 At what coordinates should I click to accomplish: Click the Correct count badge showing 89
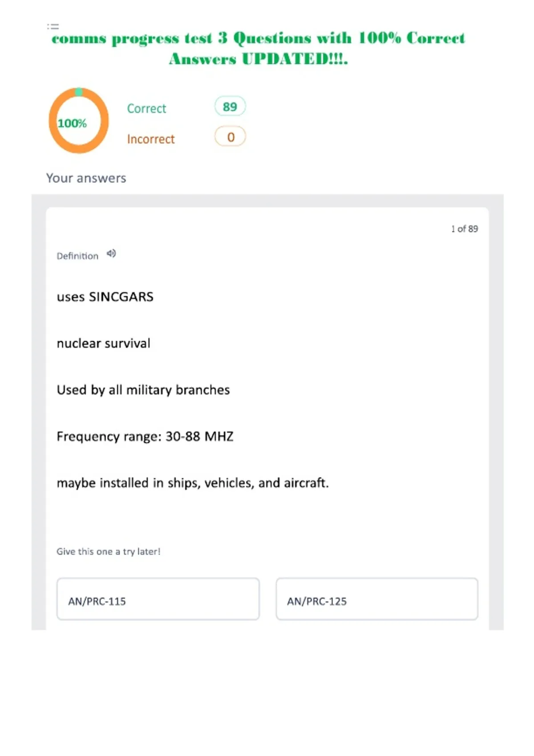point(230,106)
